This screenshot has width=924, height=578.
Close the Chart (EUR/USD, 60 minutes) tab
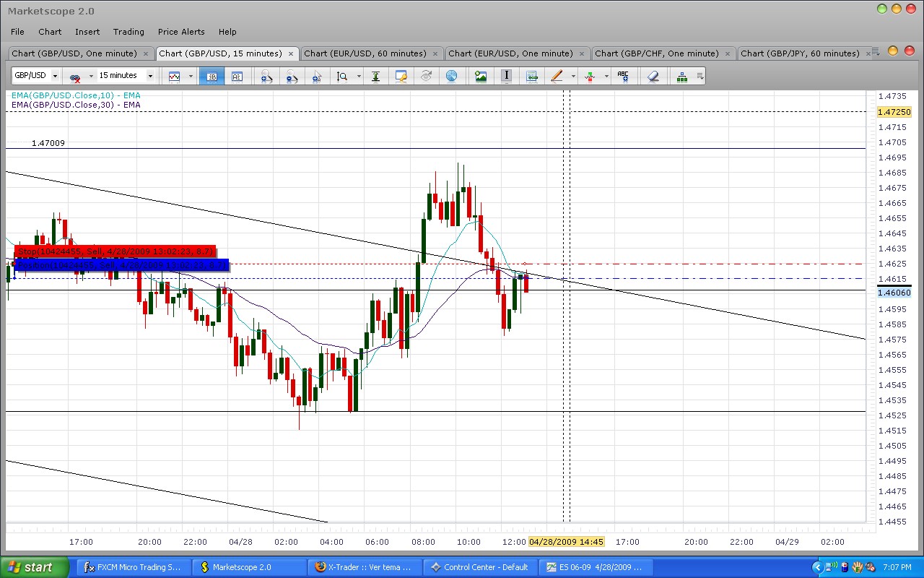pyautogui.click(x=436, y=53)
